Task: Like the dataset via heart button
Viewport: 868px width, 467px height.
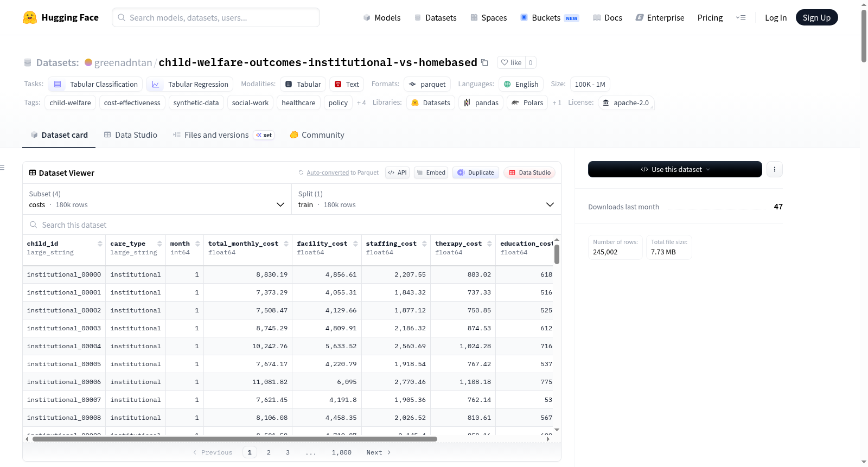Action: pyautogui.click(x=511, y=63)
